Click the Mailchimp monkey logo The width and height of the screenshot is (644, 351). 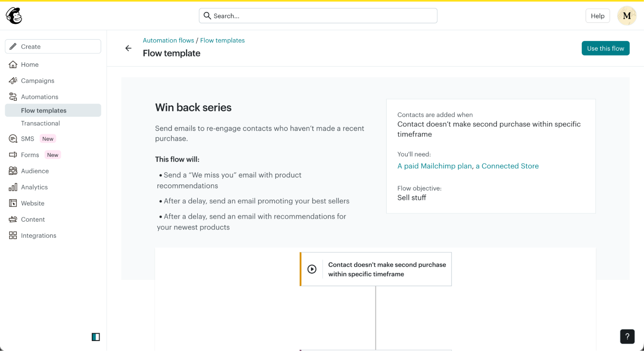[x=14, y=15]
